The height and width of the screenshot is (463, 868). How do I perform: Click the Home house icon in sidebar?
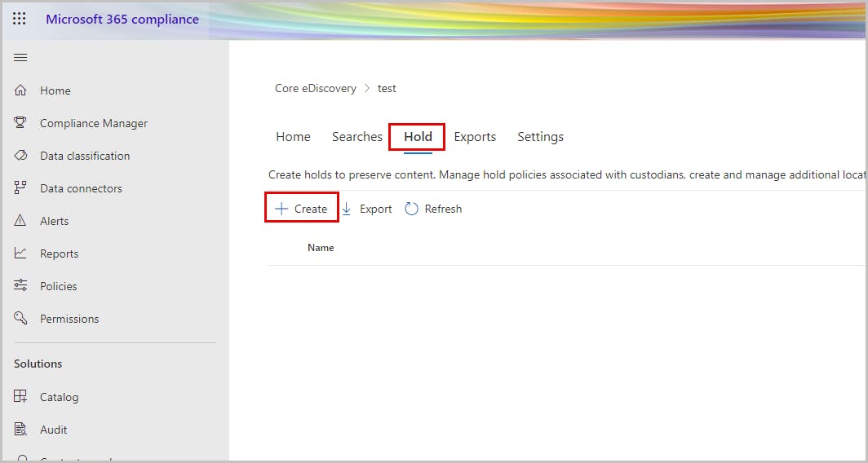(20, 90)
